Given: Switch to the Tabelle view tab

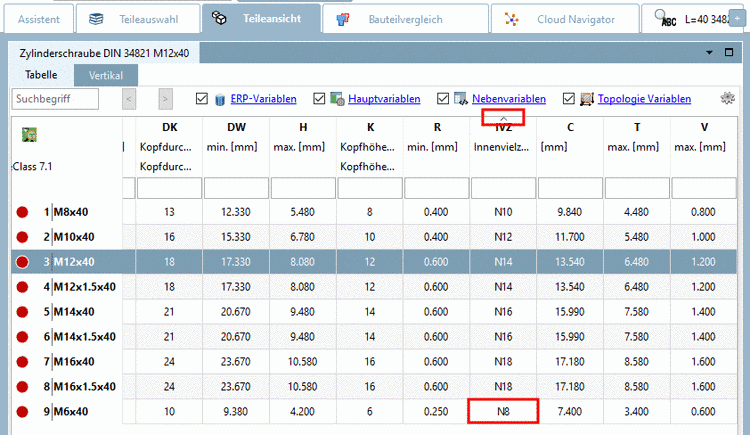Looking at the screenshot, I should (41, 75).
